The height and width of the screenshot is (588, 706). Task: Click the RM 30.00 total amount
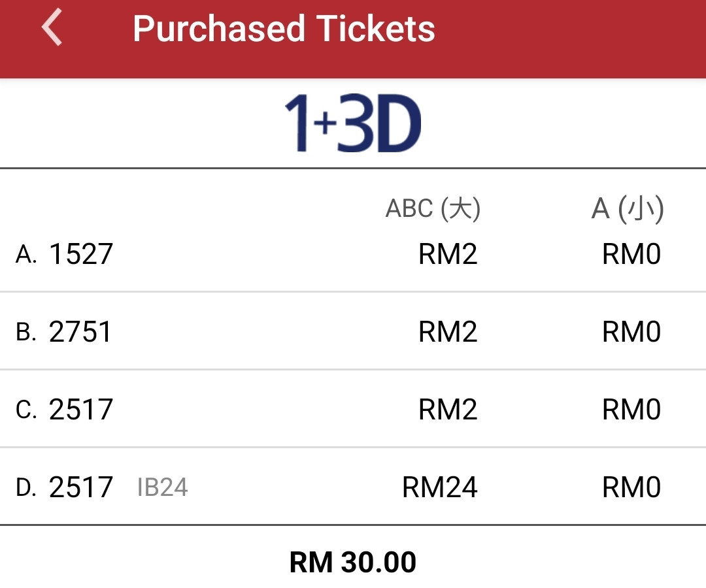(x=353, y=563)
